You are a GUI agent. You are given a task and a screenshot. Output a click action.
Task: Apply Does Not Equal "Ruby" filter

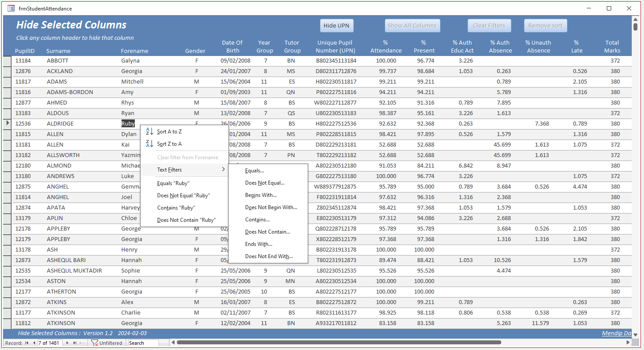coord(184,196)
